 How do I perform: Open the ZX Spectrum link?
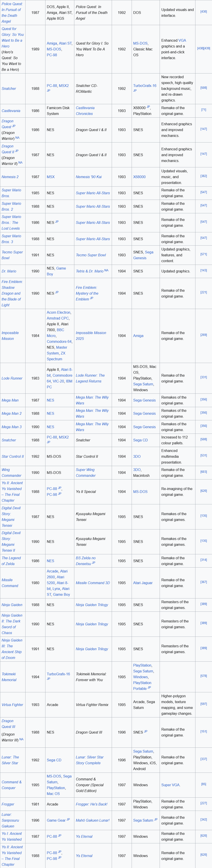[x=56, y=356]
